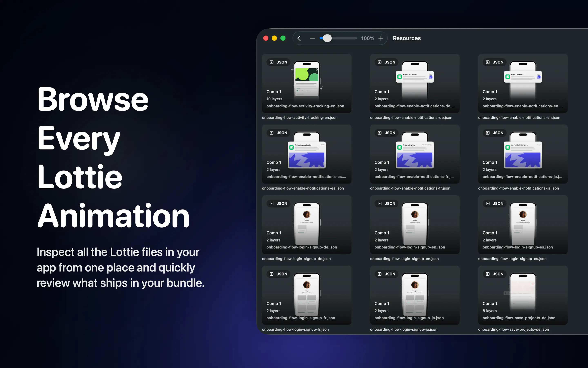This screenshot has width=588, height=368.
Task: Click '10 layers' on the activity-tracking-en card
Action: pos(274,99)
